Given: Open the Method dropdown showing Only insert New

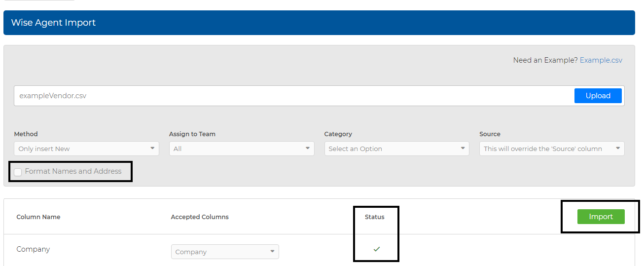Looking at the screenshot, I should coord(87,149).
